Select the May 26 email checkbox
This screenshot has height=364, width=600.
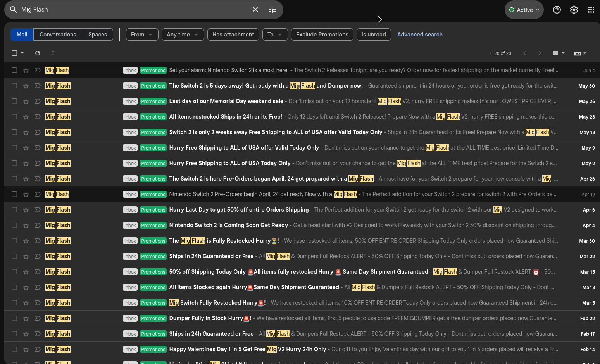[x=14, y=101]
